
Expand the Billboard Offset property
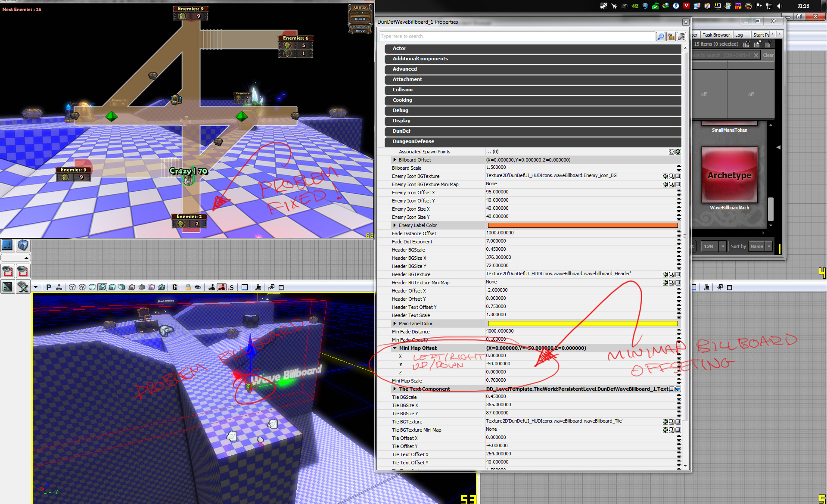[x=395, y=160]
